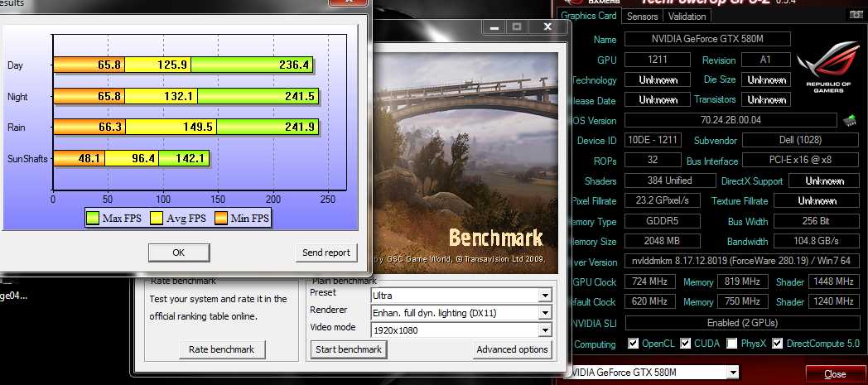
Task: Click the SunShafts min FPS value 48.1
Action: tap(89, 159)
